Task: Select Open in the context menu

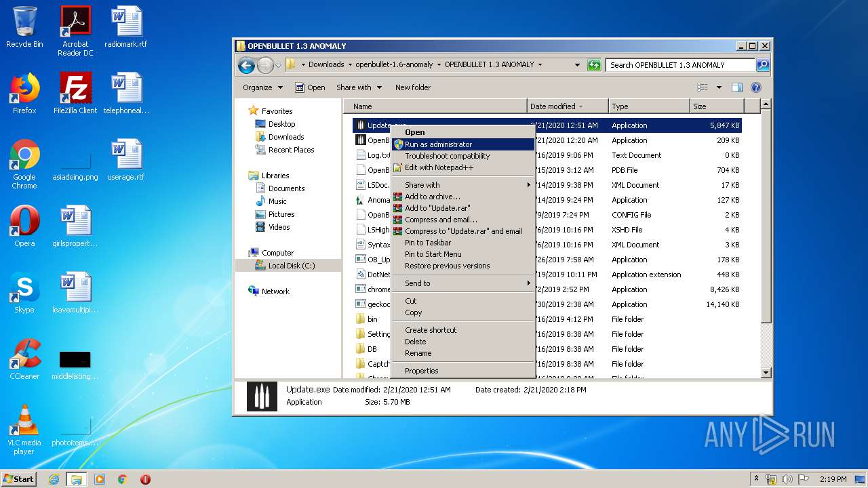Action: pos(464,132)
